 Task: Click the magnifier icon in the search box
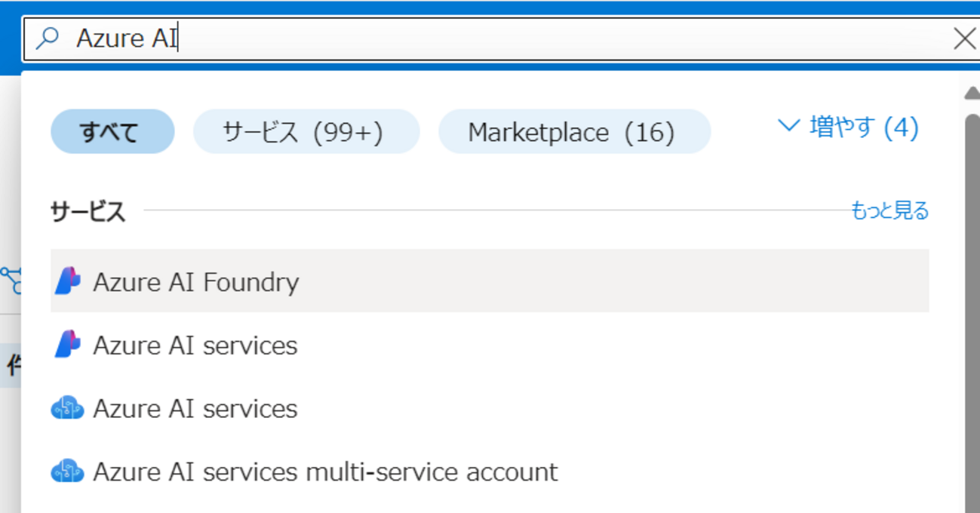tap(48, 38)
